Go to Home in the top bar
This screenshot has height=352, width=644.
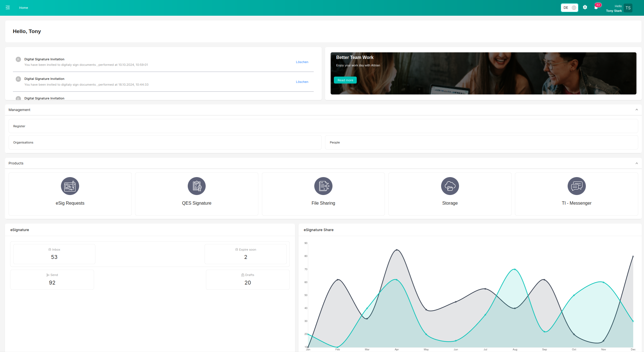(23, 7)
